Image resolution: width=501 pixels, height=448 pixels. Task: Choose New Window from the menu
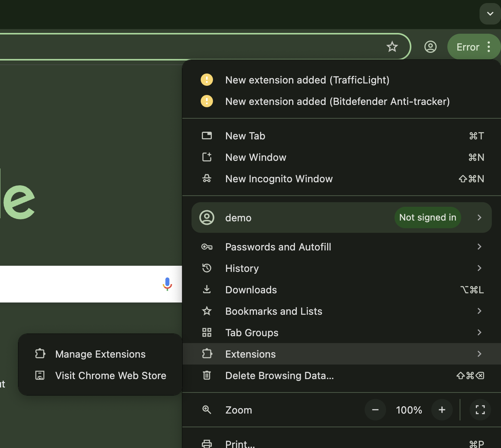click(342, 157)
